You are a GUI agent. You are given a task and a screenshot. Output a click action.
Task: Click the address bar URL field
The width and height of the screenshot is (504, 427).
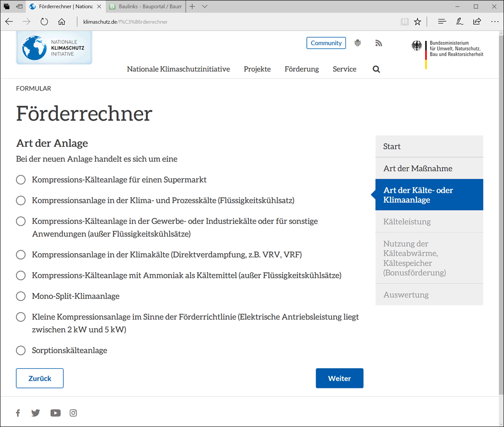pyautogui.click(x=238, y=22)
